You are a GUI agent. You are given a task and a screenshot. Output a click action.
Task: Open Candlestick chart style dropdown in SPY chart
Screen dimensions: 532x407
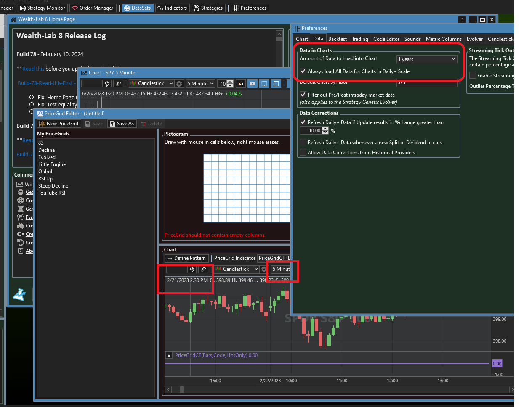(151, 84)
